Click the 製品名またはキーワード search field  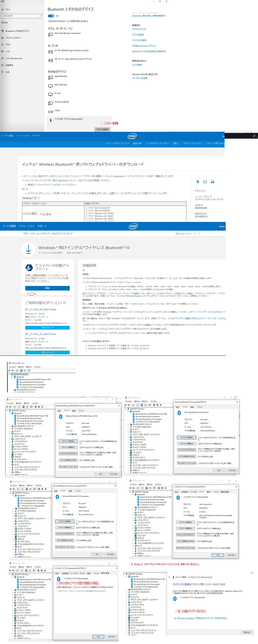[x=200, y=234]
